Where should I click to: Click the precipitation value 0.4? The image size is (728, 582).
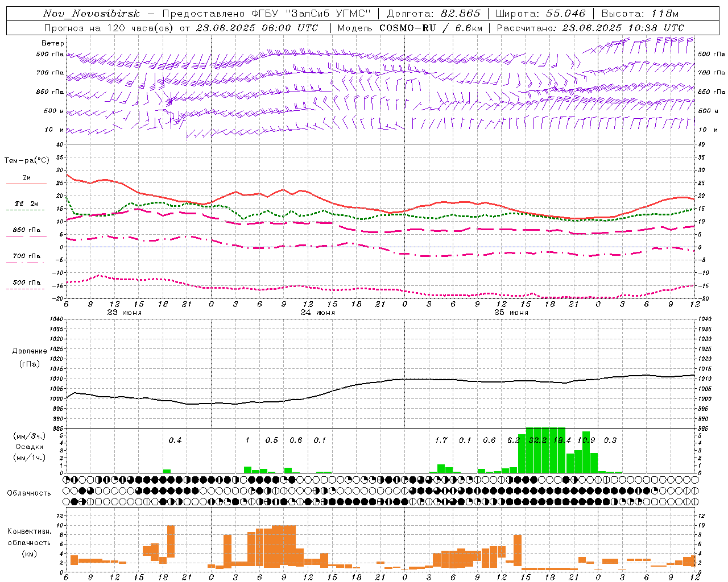point(175,440)
